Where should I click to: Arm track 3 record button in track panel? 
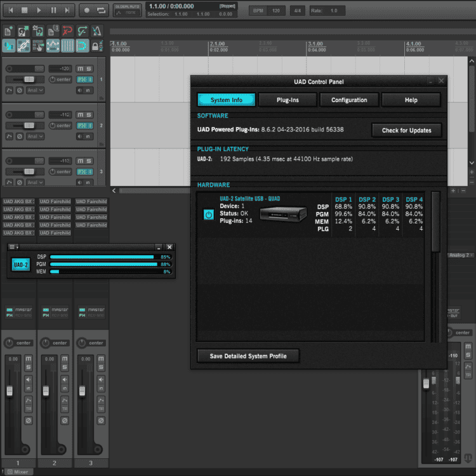(10, 161)
